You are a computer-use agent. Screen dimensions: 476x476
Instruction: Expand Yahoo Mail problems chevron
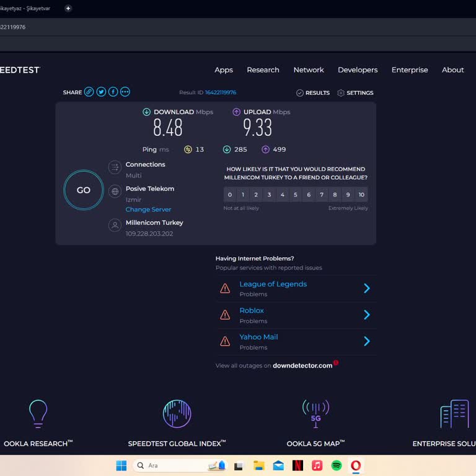(367, 342)
